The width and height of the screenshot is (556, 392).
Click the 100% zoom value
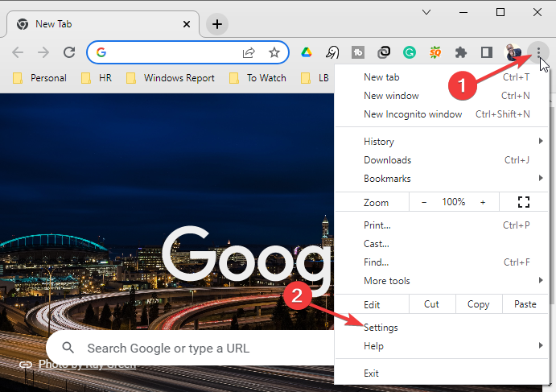point(454,202)
